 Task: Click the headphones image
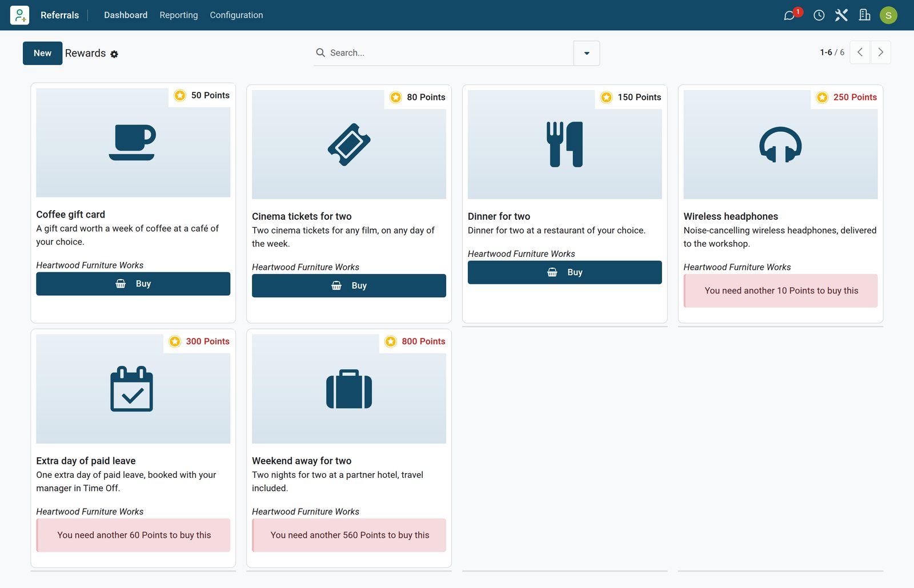tap(780, 145)
